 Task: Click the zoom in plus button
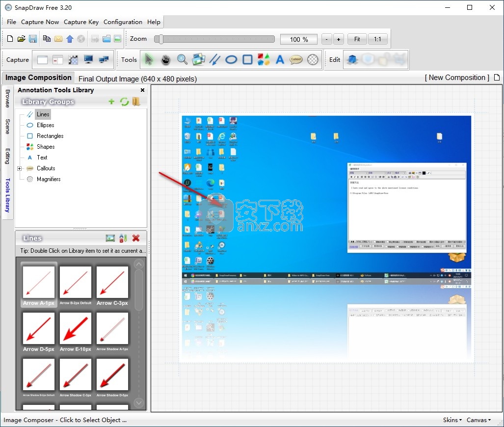[339, 39]
